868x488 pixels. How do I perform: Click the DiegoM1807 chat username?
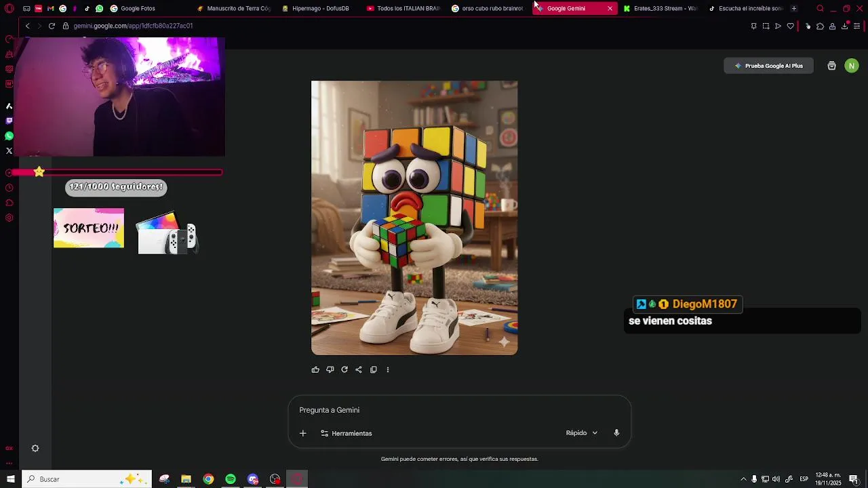point(705,304)
